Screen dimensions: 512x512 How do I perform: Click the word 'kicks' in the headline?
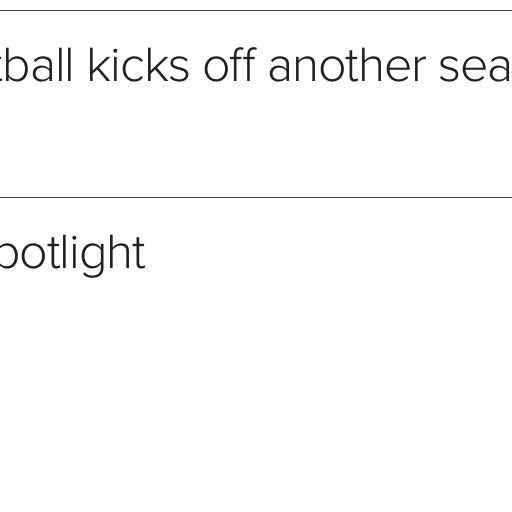pyautogui.click(x=139, y=65)
